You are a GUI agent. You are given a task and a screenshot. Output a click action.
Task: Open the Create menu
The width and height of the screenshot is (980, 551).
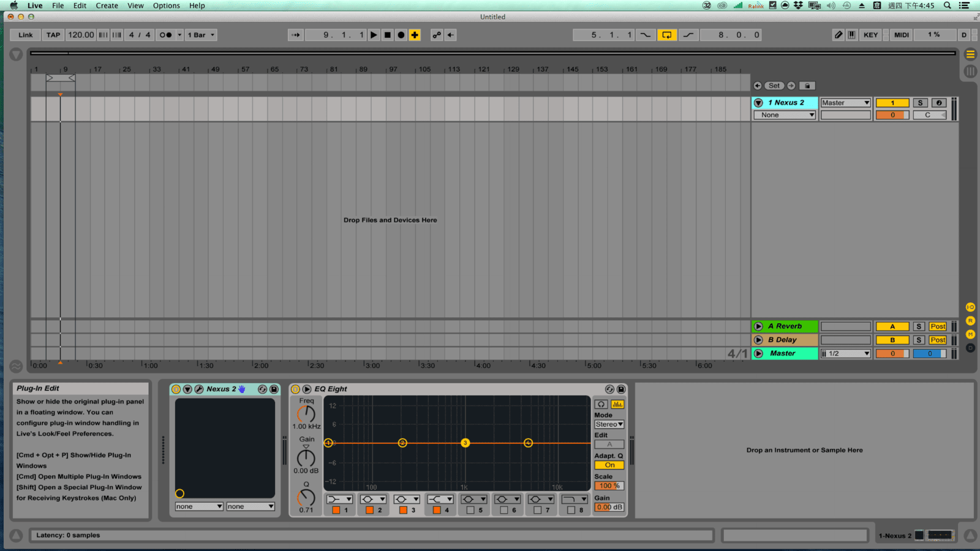[107, 6]
